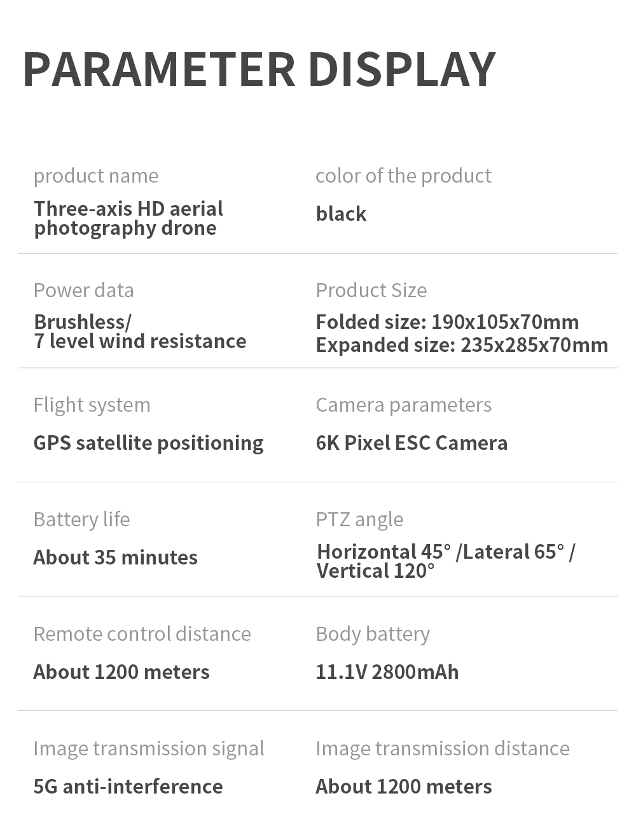
Task: Click the Folded size 190x105x70mm line
Action: click(x=448, y=322)
